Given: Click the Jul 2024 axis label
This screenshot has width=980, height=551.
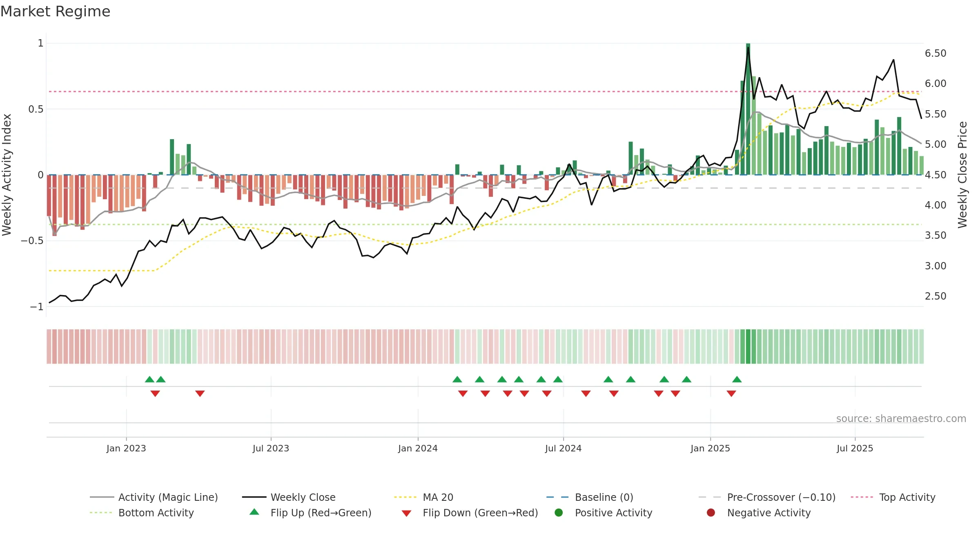Looking at the screenshot, I should tap(563, 448).
